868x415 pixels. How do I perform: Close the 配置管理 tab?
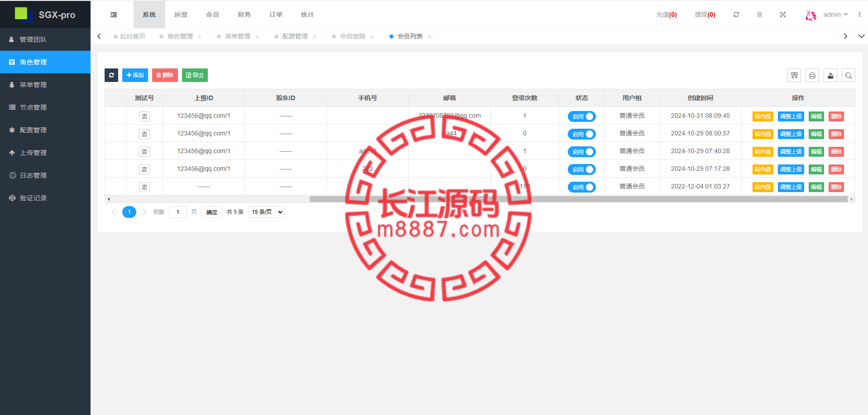click(315, 37)
